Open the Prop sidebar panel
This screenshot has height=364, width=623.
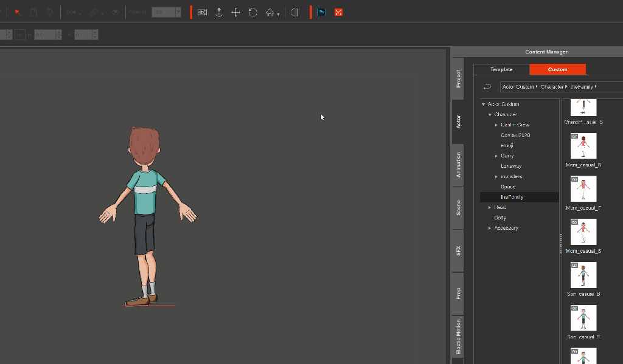click(458, 292)
